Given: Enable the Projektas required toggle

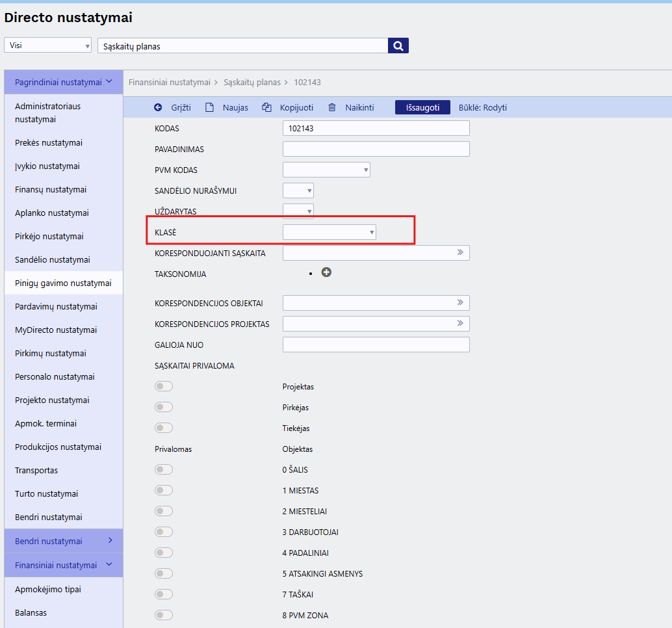Looking at the screenshot, I should tap(164, 386).
